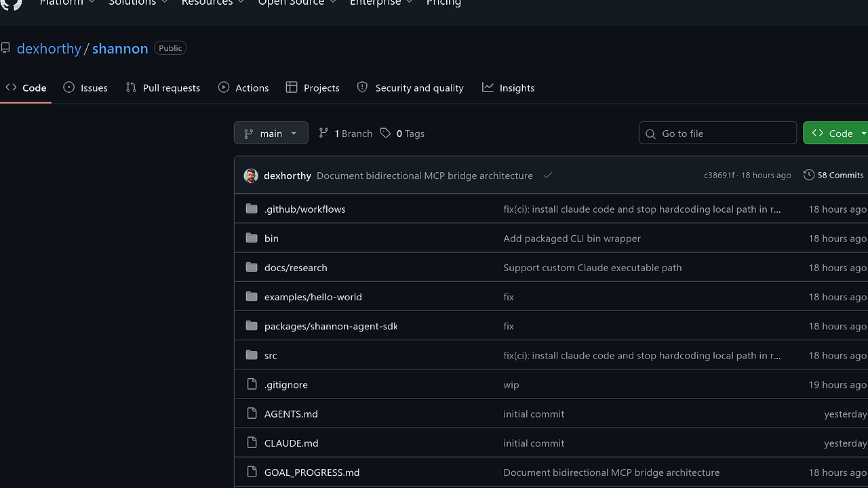Click the folder icon beside .github/workflows
Image resolution: width=868 pixels, height=488 pixels.
(x=252, y=209)
